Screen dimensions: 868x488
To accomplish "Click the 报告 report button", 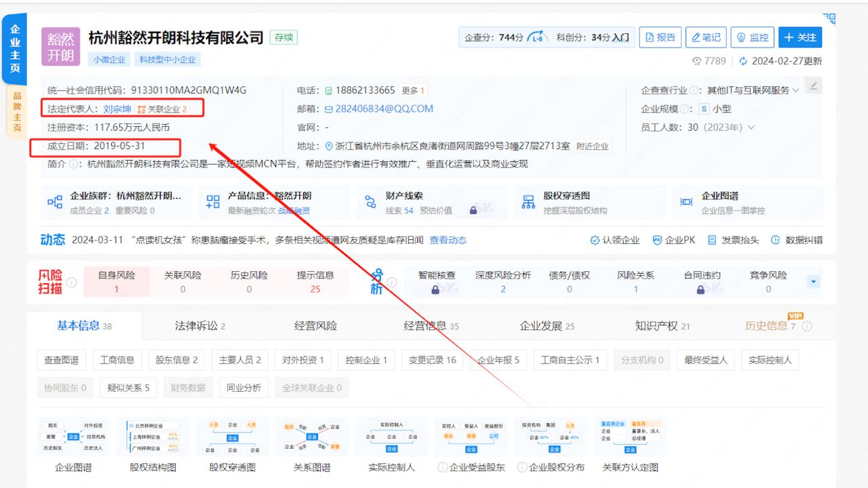I will coord(660,37).
